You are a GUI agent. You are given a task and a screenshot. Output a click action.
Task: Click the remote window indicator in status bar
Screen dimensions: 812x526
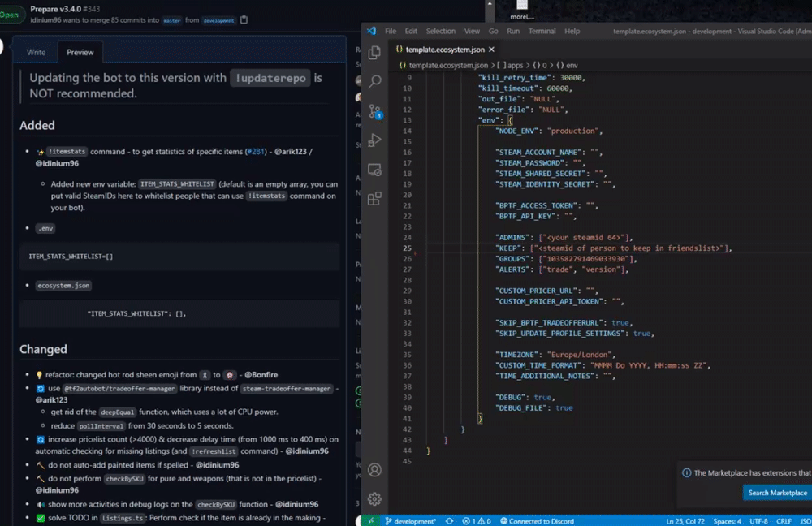[370, 521]
